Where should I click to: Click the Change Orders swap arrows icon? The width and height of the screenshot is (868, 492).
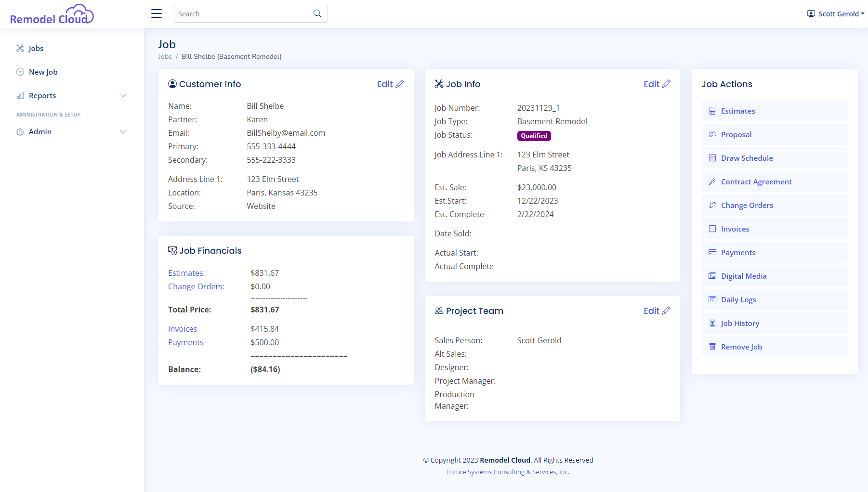[713, 205]
